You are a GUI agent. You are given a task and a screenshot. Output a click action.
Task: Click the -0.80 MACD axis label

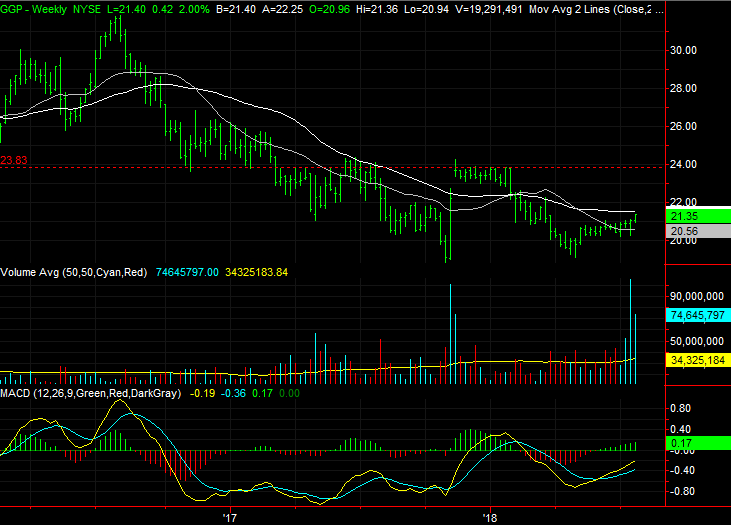click(682, 491)
